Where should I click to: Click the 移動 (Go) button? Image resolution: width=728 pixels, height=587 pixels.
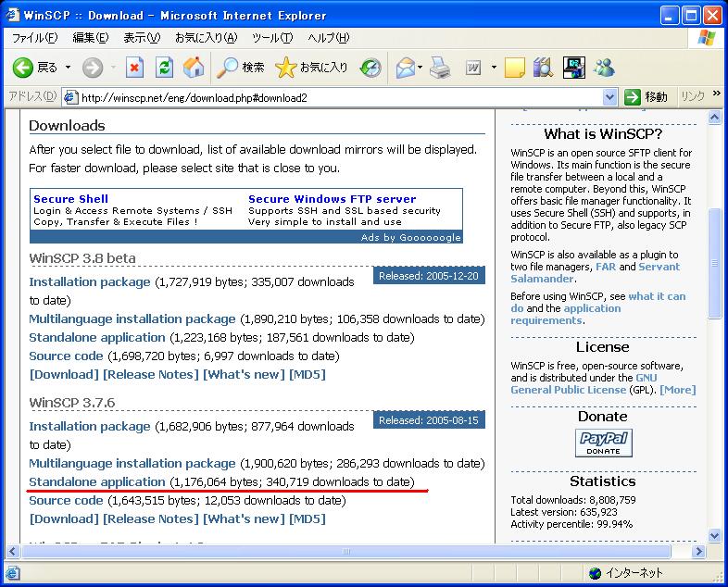tap(646, 97)
